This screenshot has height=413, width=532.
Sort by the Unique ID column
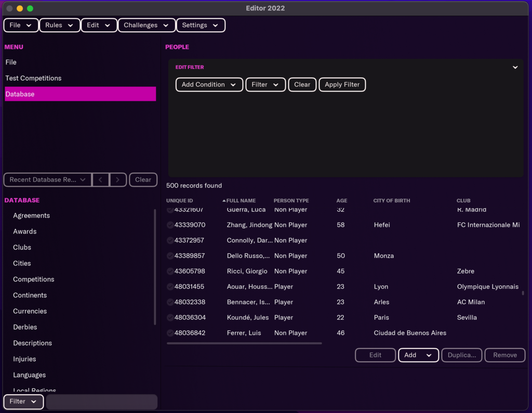pyautogui.click(x=179, y=201)
